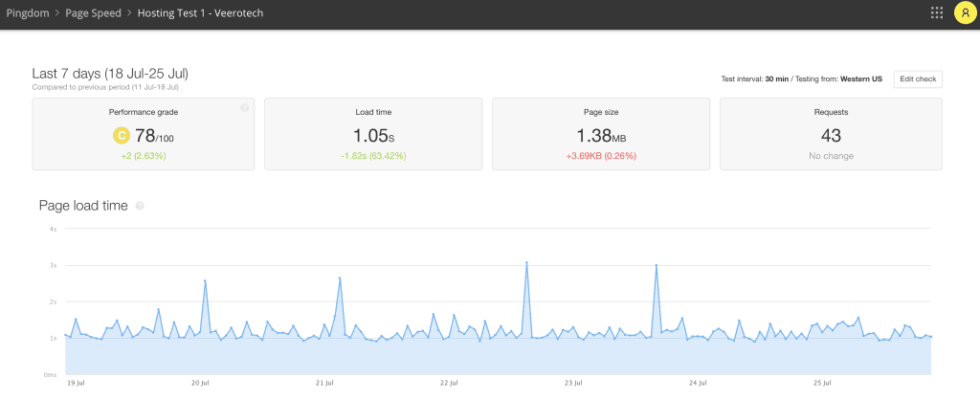
Task: Click the +3.69KB (0.26%) change text
Action: point(601,156)
